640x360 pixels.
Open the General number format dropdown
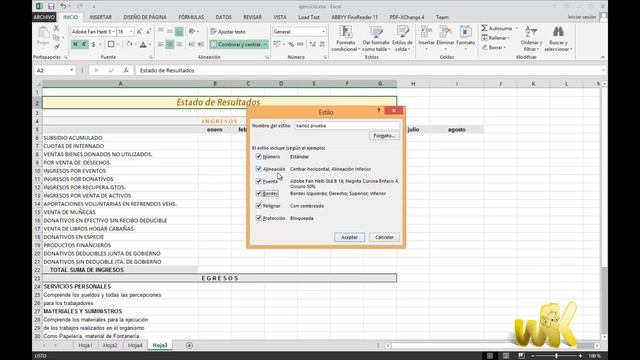coord(323,31)
